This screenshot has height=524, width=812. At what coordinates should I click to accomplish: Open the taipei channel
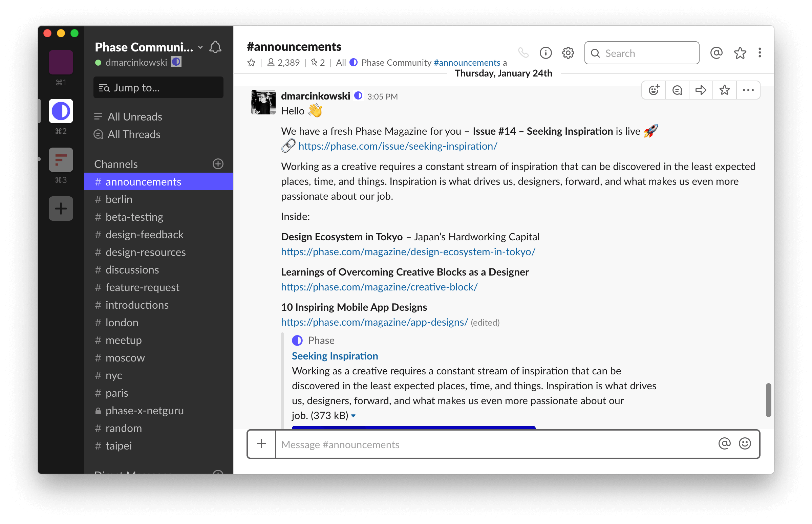[158, 445]
